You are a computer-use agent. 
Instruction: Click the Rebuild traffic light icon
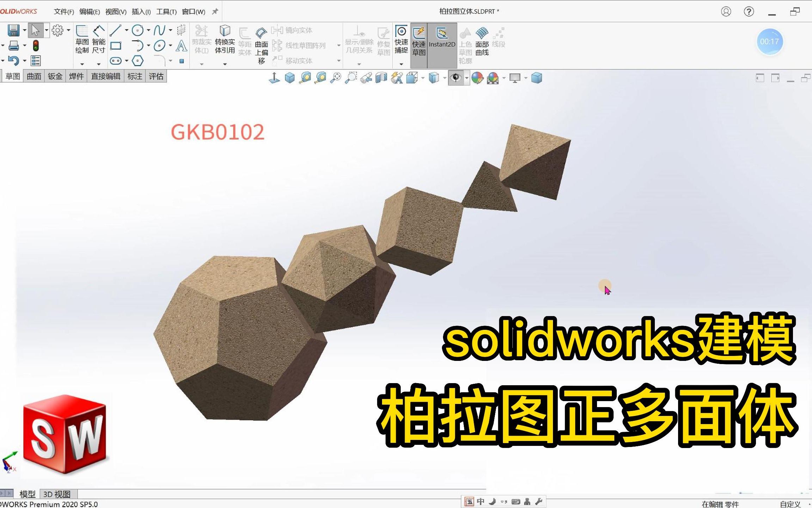[36, 46]
